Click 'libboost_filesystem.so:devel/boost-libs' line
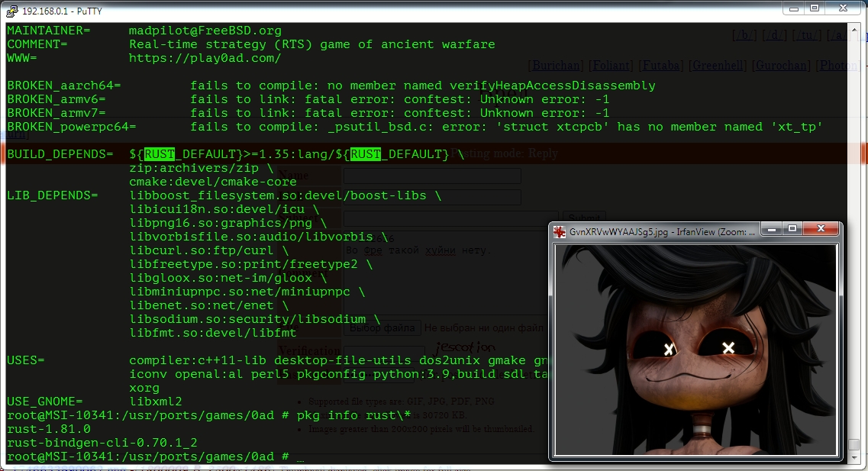This screenshot has width=868, height=471. (x=278, y=196)
